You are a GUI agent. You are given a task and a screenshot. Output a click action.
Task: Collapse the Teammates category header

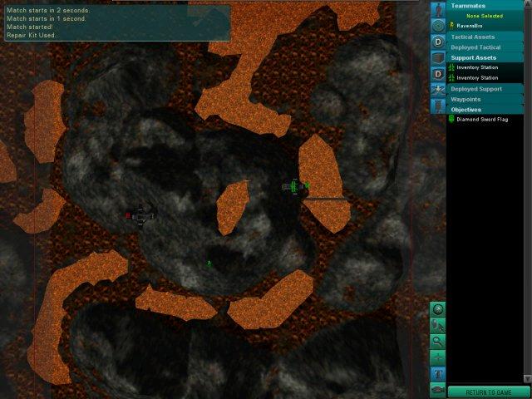[x=485, y=6]
